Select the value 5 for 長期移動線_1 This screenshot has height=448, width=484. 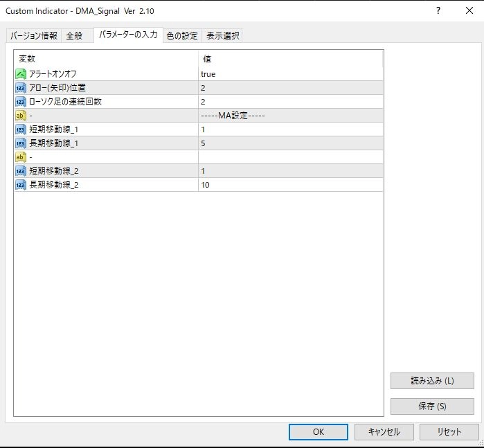(x=203, y=143)
